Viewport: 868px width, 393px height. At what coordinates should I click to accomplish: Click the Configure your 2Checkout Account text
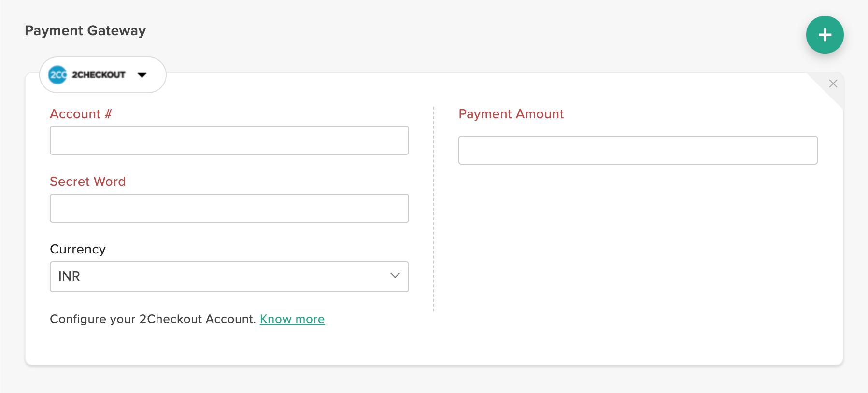pos(153,319)
